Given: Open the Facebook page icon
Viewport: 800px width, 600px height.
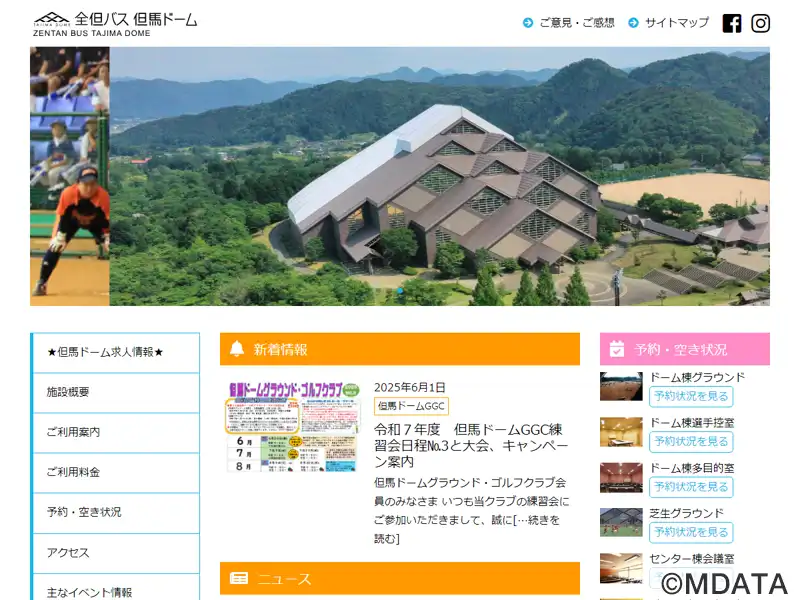Looking at the screenshot, I should [732, 23].
